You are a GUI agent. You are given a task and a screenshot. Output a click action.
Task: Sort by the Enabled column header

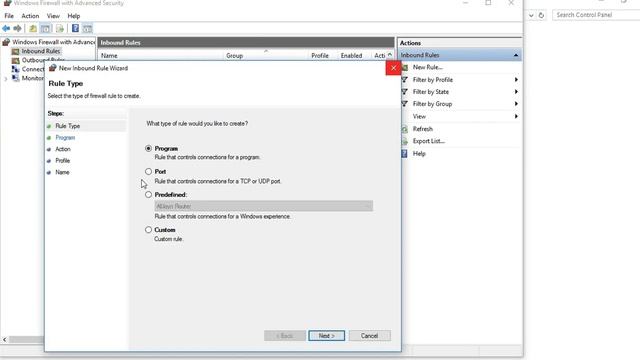351,56
